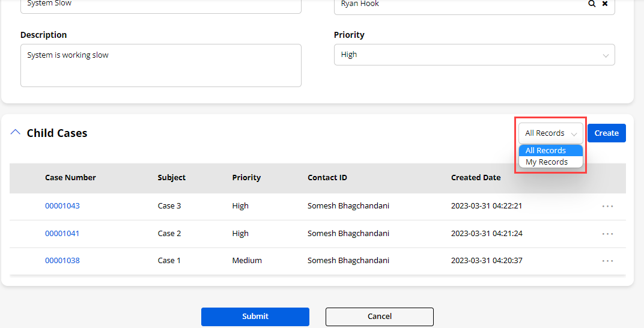Screen dimensions: 644x328
Task: Click the Cancel button
Action: click(x=379, y=317)
